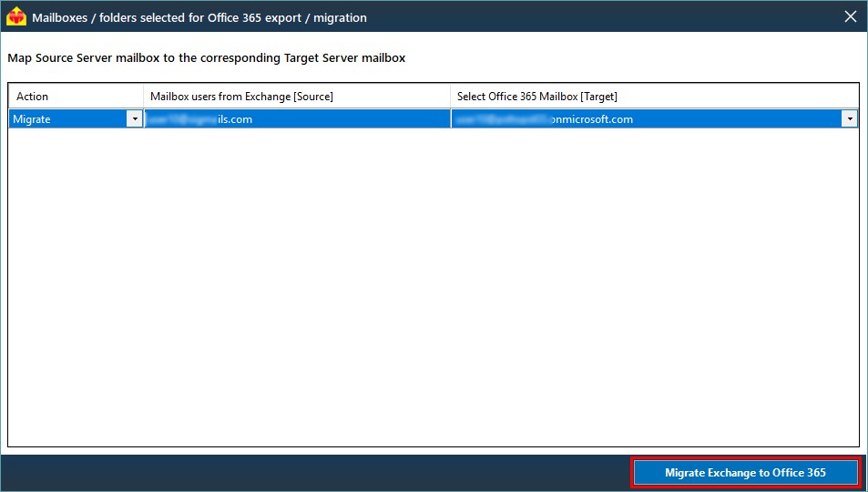
Task: Select the source mailbox cell ending ils.com
Action: click(297, 119)
